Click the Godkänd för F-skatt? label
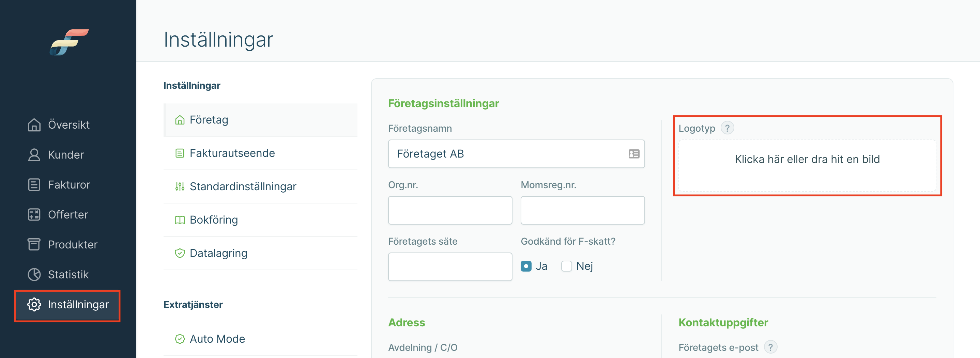This screenshot has height=358, width=980. [x=568, y=241]
